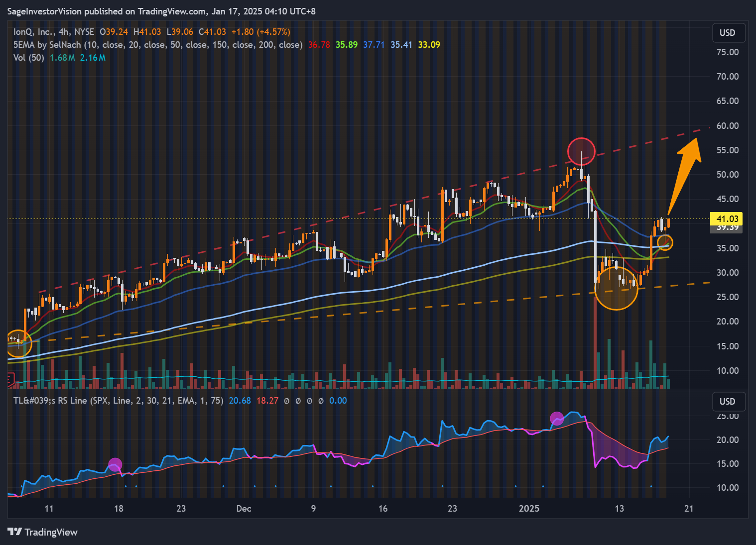Click the 9 date label on time axis
This screenshot has height=545, width=756.
[x=313, y=509]
